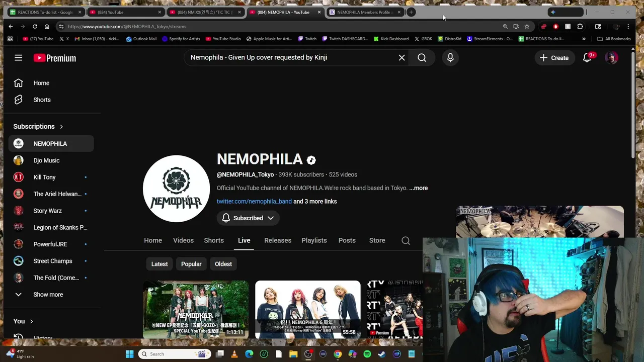Open Chrome's three-dot menu

coord(628,26)
